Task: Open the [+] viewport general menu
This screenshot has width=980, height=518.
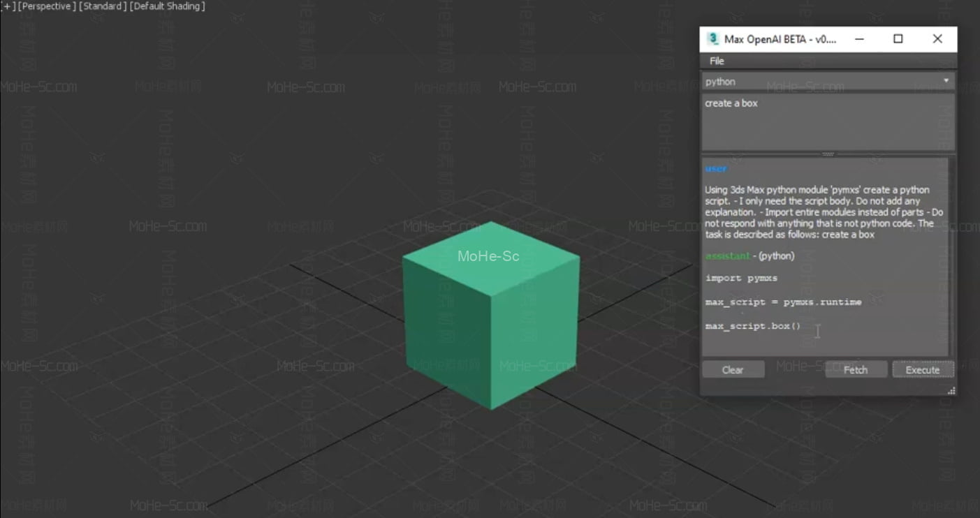Action: [x=8, y=6]
